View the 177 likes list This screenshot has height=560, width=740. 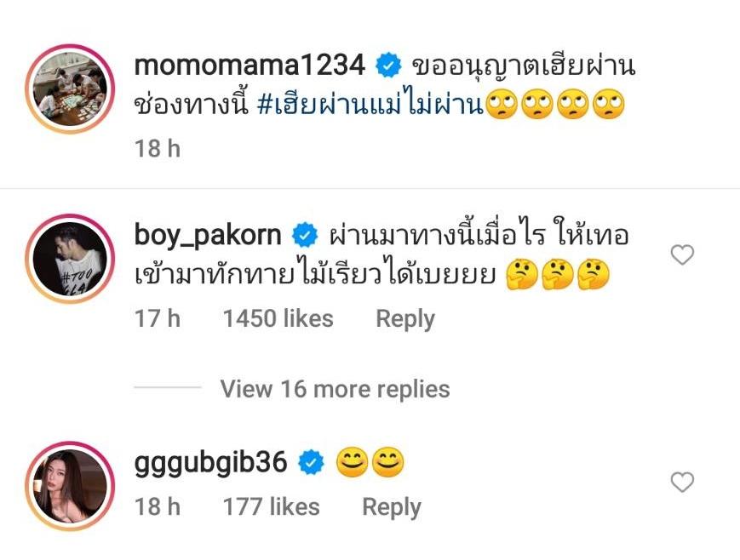272,507
